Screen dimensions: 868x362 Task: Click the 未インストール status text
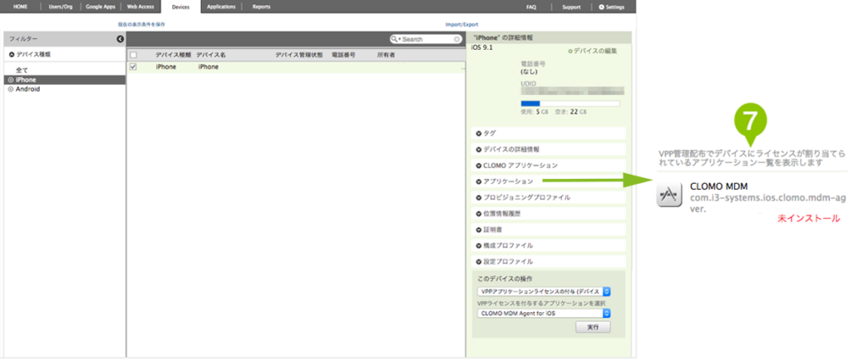point(809,219)
